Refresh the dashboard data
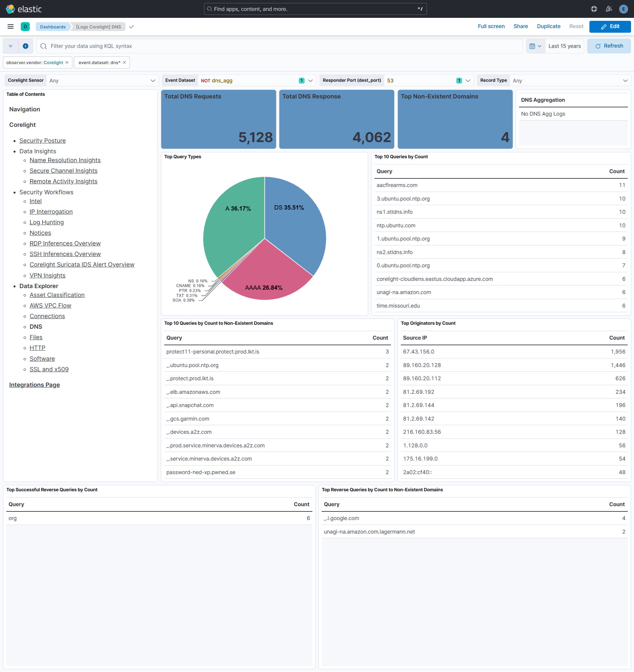Screen dimensions: 634x672 click(x=609, y=46)
